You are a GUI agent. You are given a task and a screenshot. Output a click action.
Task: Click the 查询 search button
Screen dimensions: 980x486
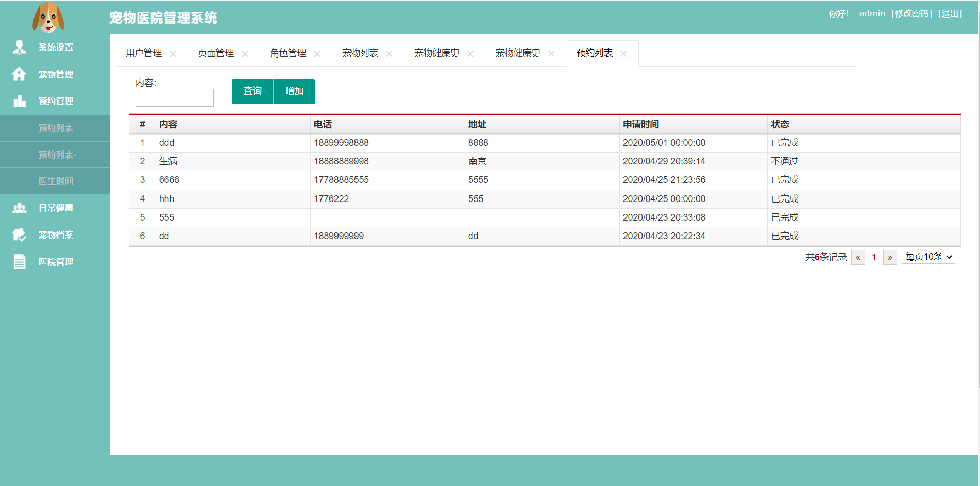pos(252,91)
